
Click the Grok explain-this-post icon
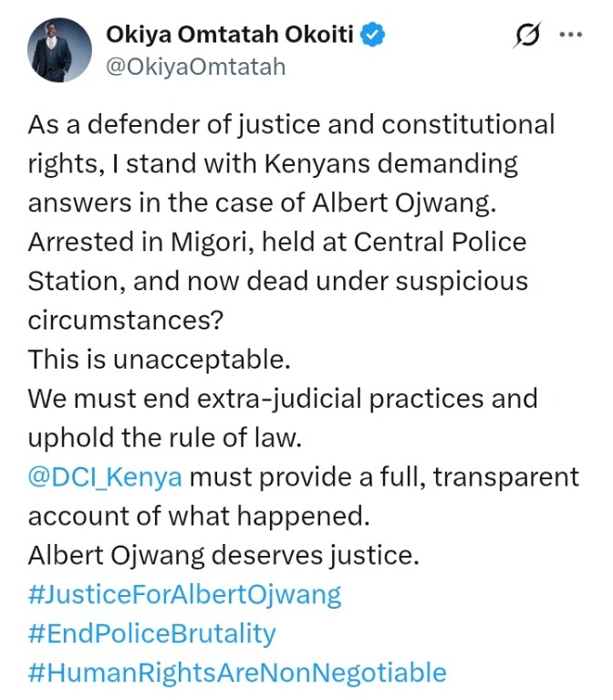(526, 36)
